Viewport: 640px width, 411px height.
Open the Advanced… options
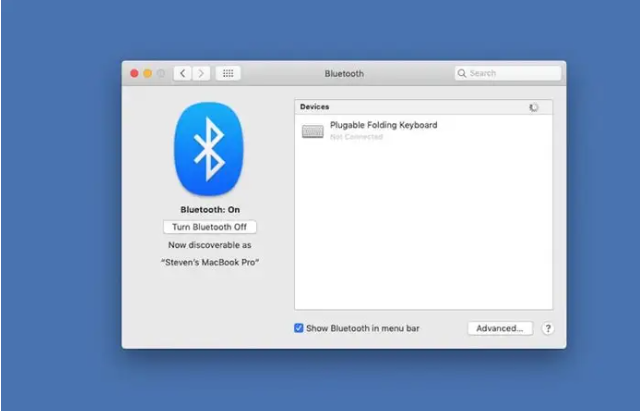pos(500,329)
